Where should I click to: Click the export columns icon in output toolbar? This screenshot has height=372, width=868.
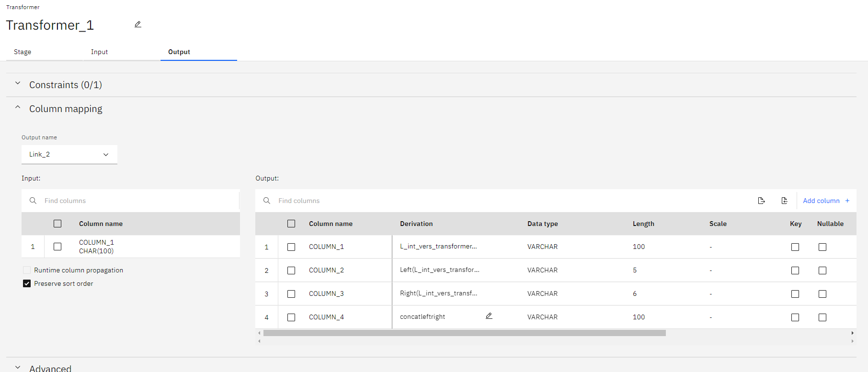(761, 201)
